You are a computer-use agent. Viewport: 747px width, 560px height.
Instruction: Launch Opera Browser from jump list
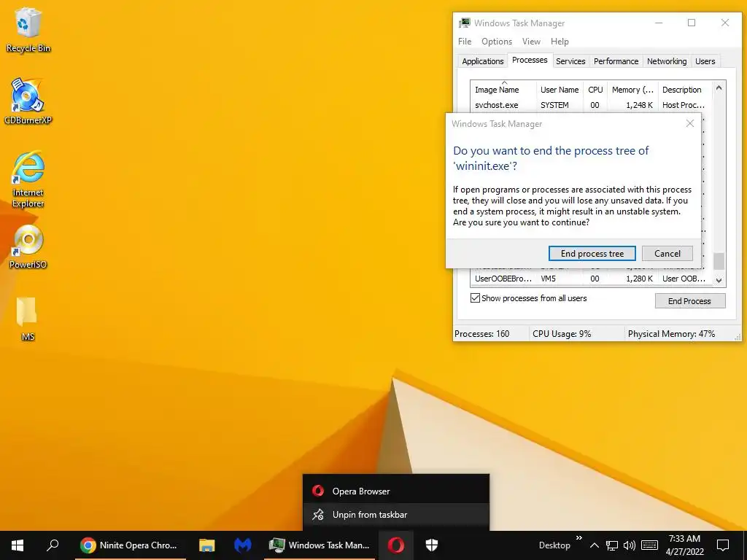pyautogui.click(x=396, y=491)
